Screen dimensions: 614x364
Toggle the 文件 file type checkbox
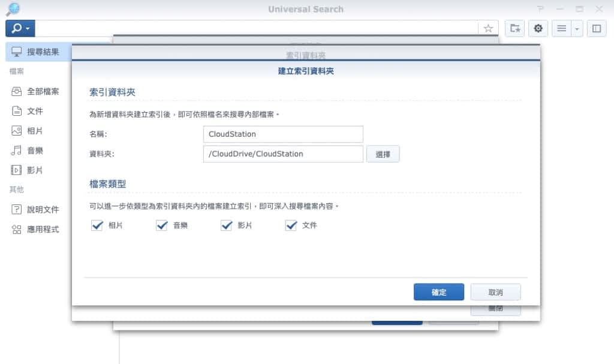(x=291, y=225)
